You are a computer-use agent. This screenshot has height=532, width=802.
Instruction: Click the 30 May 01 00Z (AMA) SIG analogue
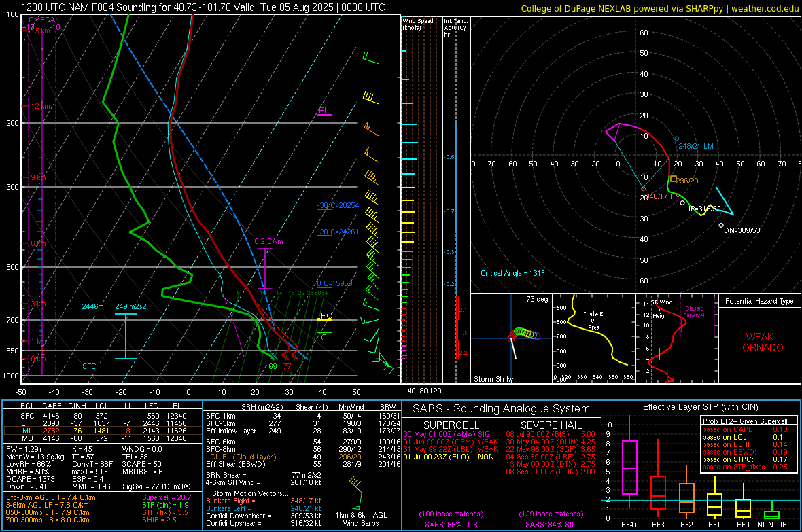[447, 434]
